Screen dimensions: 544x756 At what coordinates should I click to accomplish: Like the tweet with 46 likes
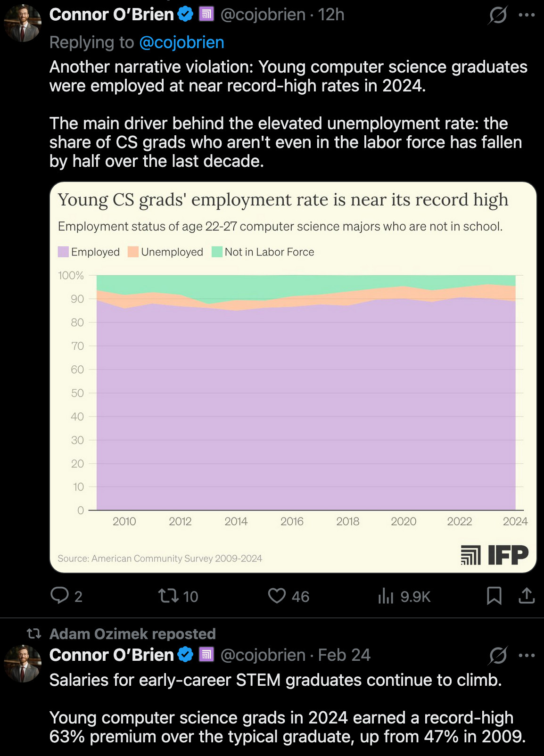pyautogui.click(x=277, y=596)
